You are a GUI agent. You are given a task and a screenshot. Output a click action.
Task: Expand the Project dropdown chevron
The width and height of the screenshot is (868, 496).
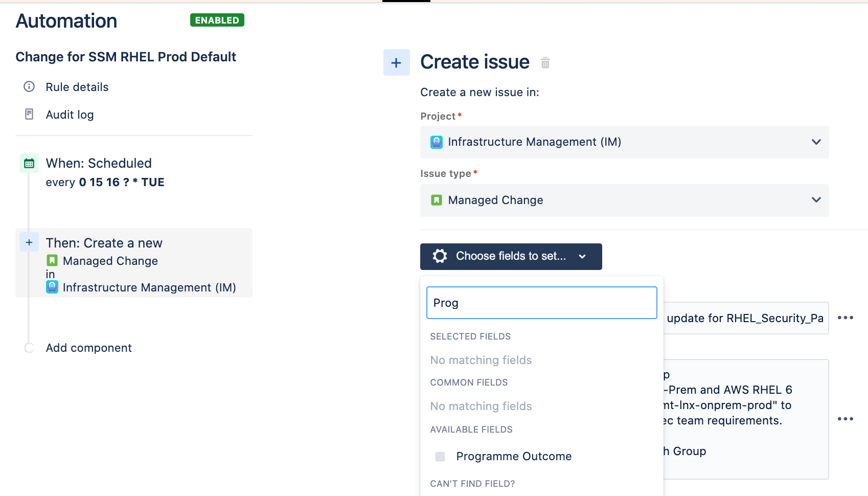pyautogui.click(x=816, y=142)
